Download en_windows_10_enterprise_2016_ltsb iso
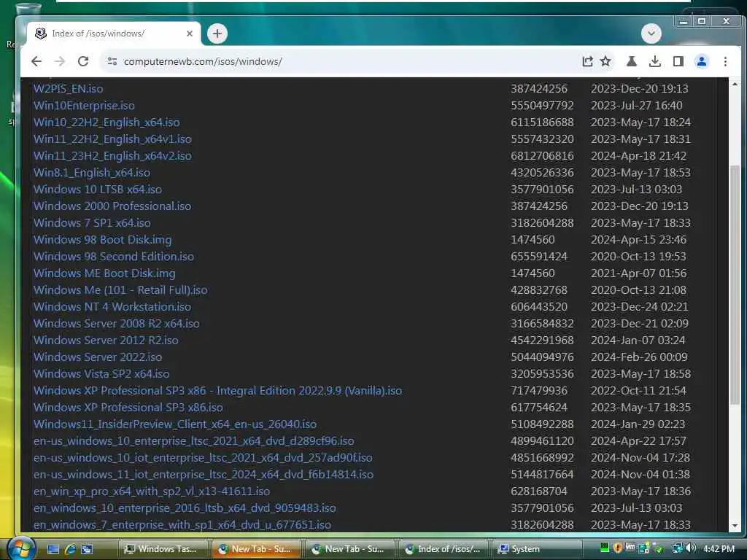Screen dimensions: 747x560 (185, 508)
